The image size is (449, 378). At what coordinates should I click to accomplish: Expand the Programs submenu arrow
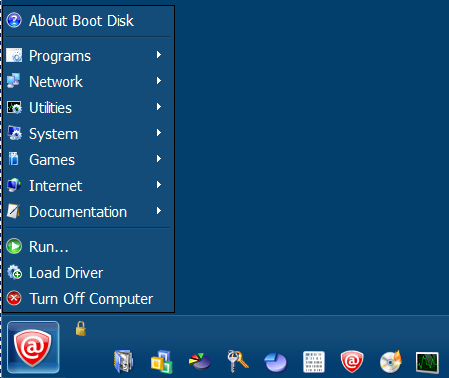[159, 55]
